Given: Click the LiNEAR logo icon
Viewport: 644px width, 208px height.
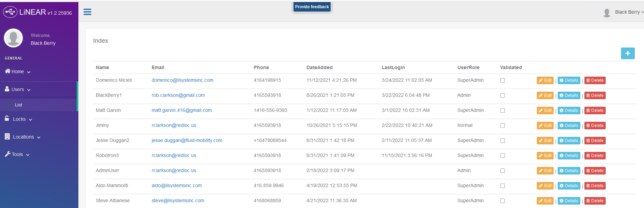Looking at the screenshot, I should [10, 12].
